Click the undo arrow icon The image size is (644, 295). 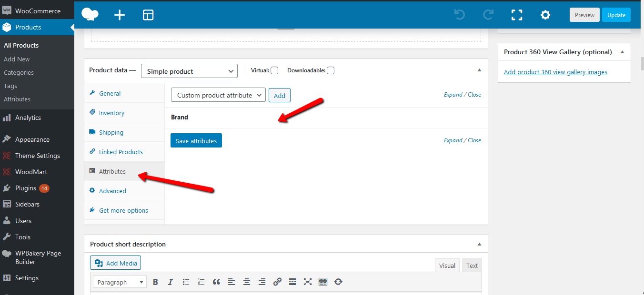(x=460, y=15)
